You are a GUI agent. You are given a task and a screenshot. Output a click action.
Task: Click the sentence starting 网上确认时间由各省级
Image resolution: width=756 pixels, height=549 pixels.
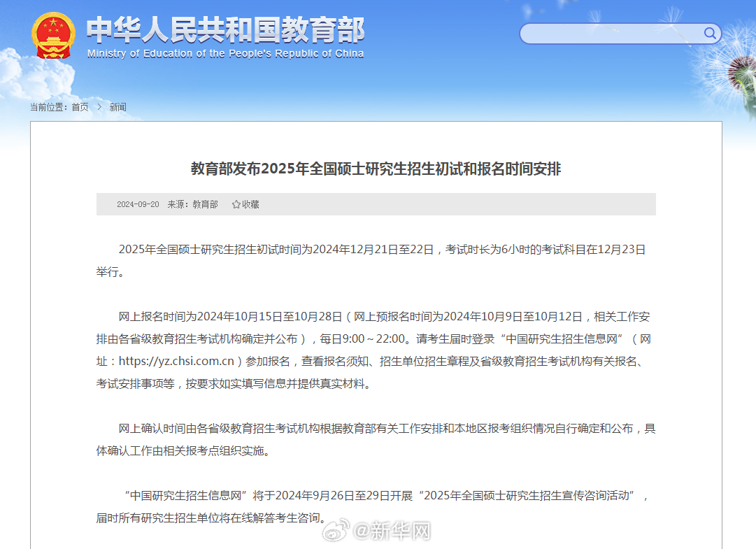(x=376, y=440)
